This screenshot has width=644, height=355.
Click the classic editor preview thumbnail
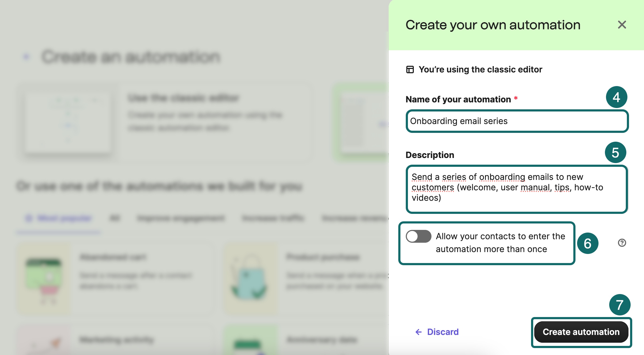pos(68,122)
